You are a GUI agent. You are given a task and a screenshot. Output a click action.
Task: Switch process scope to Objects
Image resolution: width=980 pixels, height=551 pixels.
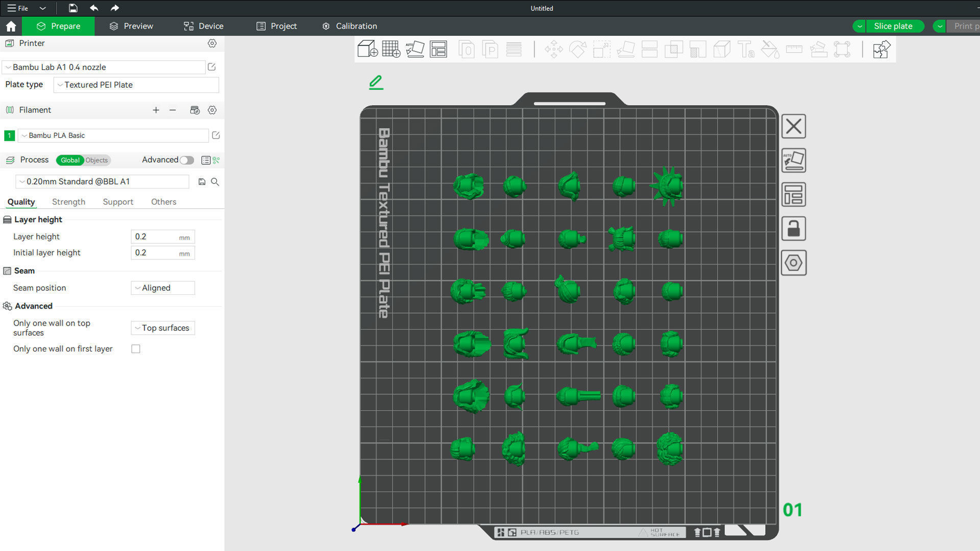(96, 160)
